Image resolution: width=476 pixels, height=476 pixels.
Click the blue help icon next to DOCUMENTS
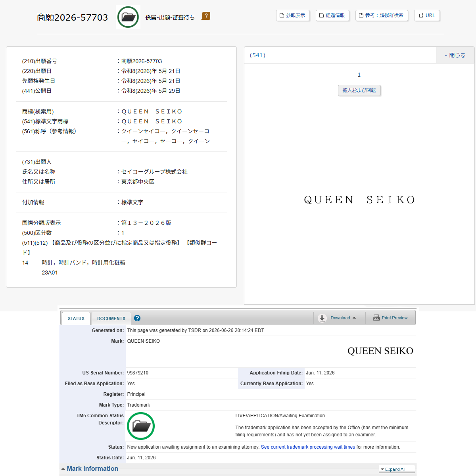click(137, 318)
